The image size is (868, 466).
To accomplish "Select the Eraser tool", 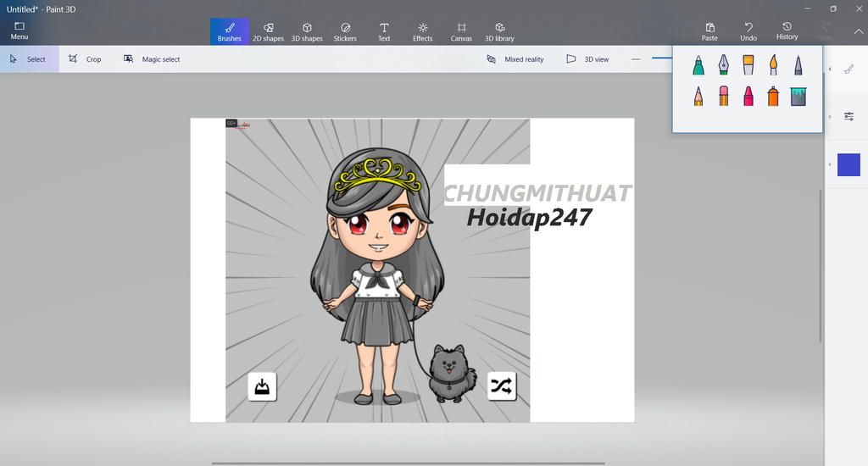I will click(724, 97).
